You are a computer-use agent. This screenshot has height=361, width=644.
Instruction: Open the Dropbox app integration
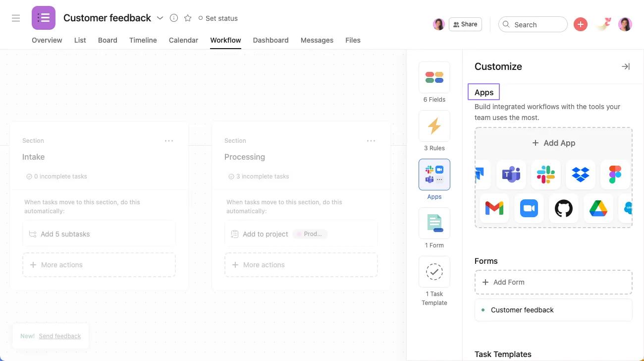[x=580, y=175]
